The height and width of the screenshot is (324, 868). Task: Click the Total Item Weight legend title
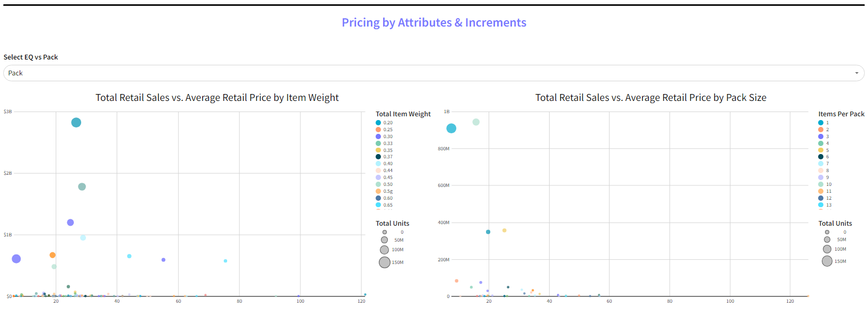click(x=403, y=114)
